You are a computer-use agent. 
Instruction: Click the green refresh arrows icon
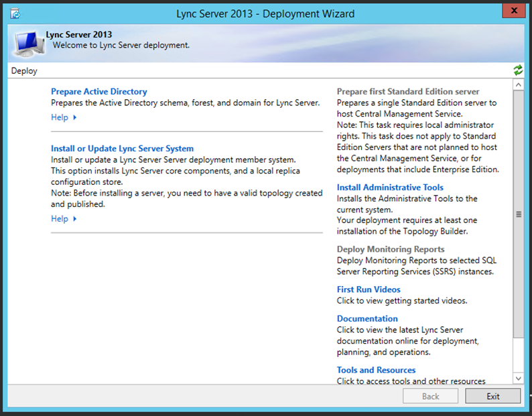coord(518,70)
